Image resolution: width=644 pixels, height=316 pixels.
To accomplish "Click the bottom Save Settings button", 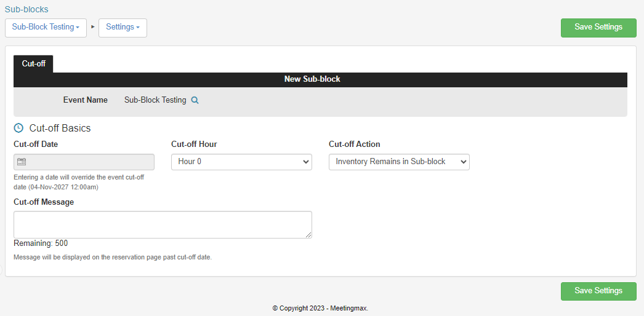I will pyautogui.click(x=598, y=291).
